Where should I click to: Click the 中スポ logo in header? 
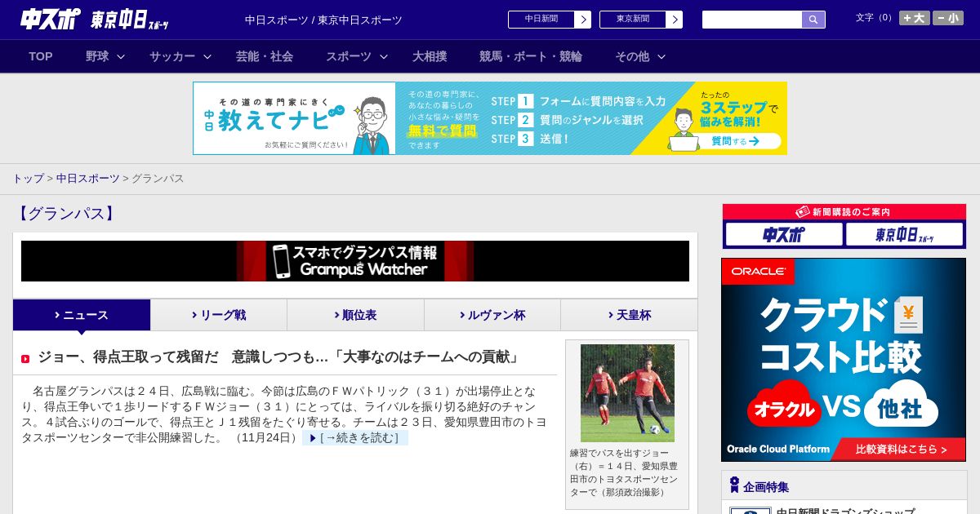[51, 20]
